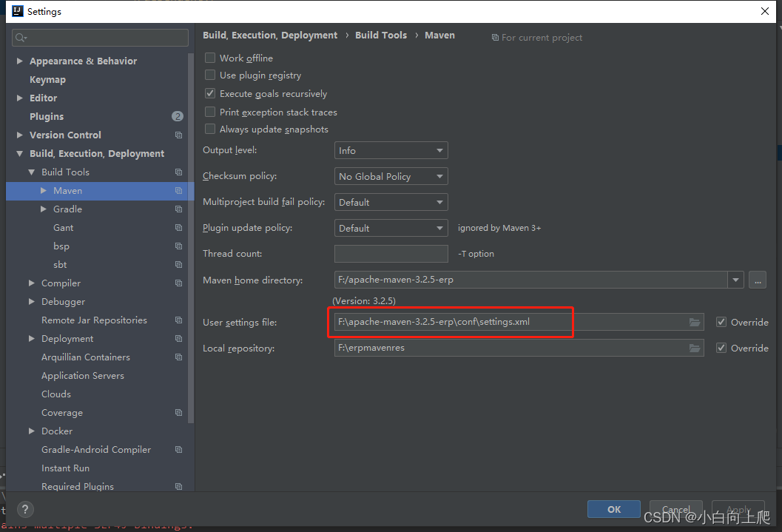The width and height of the screenshot is (782, 532).
Task: Click the project-level icon beside Compiler
Action: 178,283
